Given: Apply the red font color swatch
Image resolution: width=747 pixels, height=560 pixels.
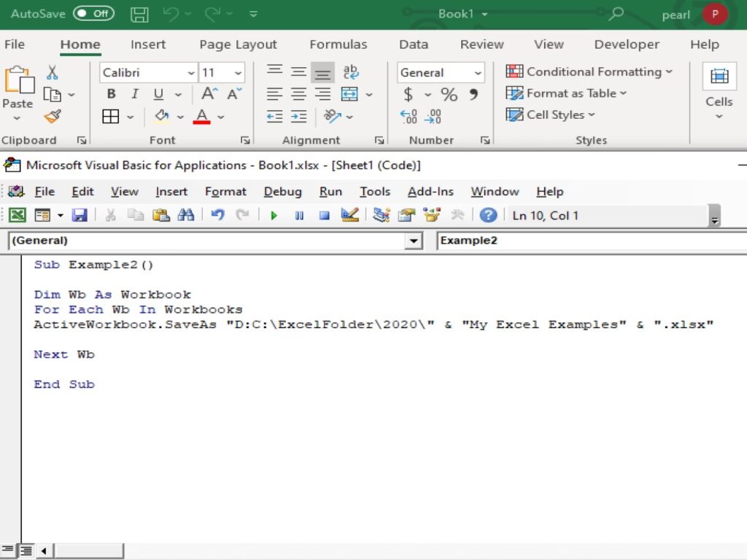Looking at the screenshot, I should [202, 117].
